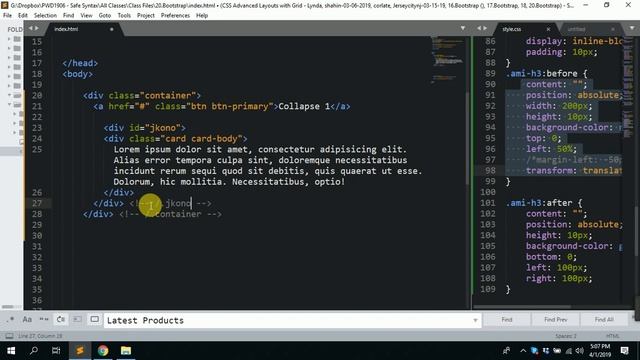640x360 pixels.
Task: Click Line 27, Column 28 status text
Action: click(x=40, y=336)
